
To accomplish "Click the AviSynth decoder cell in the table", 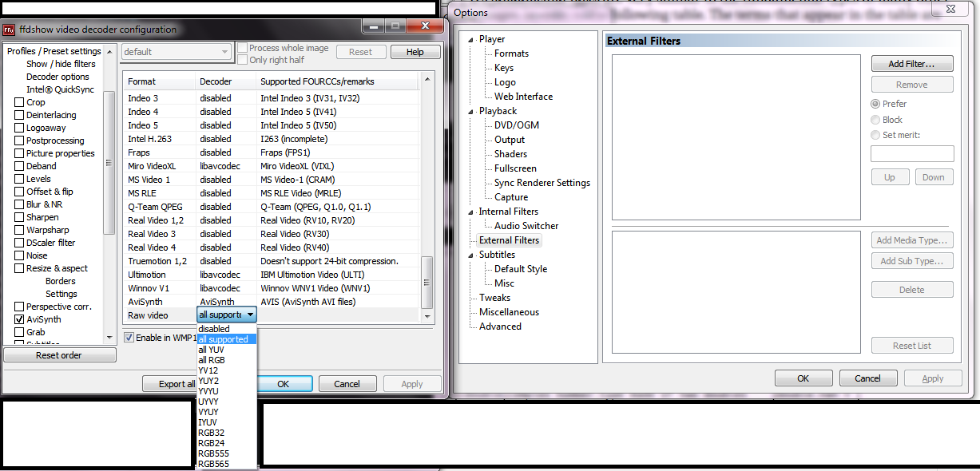I will (x=217, y=302).
